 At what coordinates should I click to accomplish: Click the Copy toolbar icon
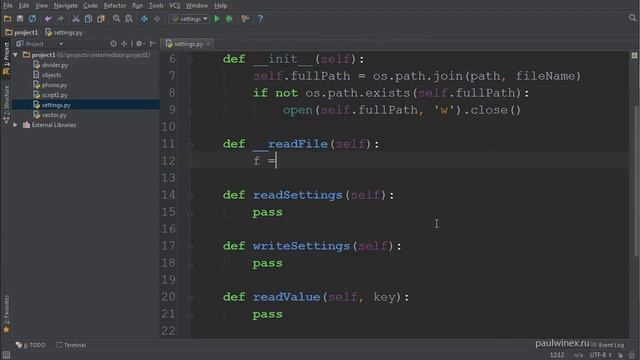click(88, 19)
